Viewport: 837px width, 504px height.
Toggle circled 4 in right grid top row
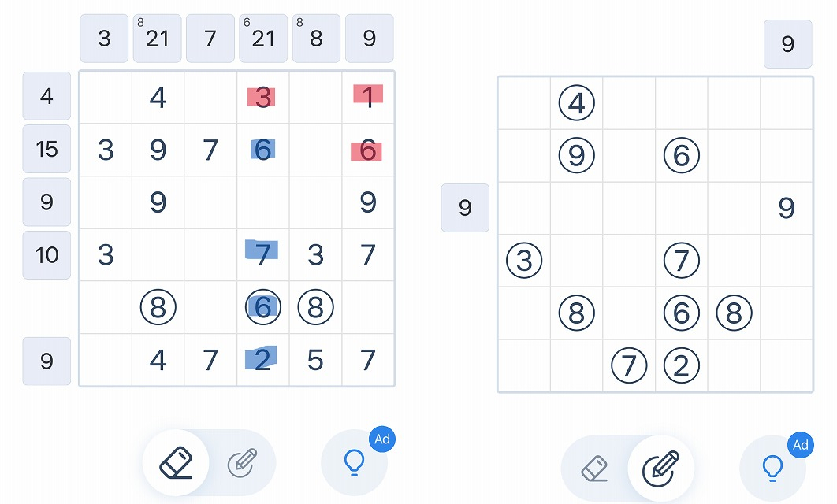(576, 103)
